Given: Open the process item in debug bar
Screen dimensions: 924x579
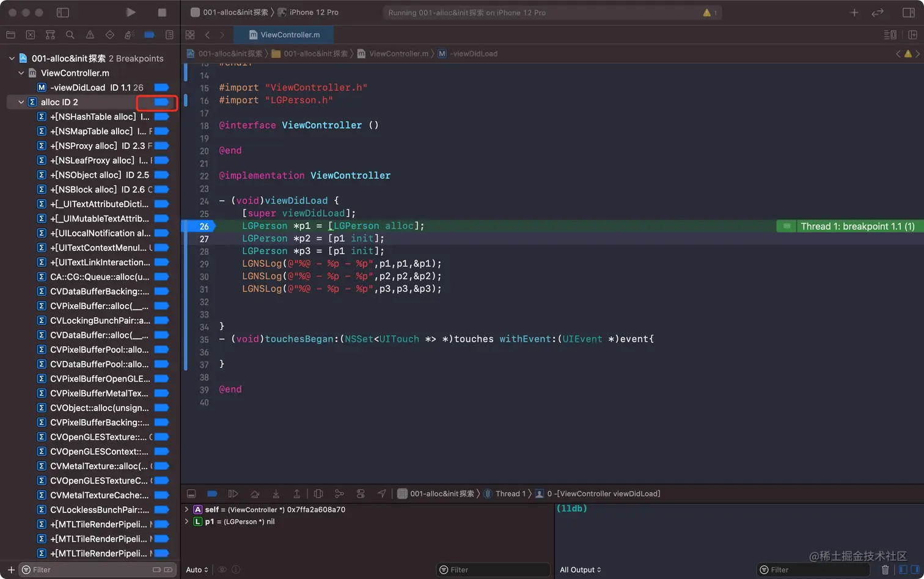Looking at the screenshot, I should [436, 493].
